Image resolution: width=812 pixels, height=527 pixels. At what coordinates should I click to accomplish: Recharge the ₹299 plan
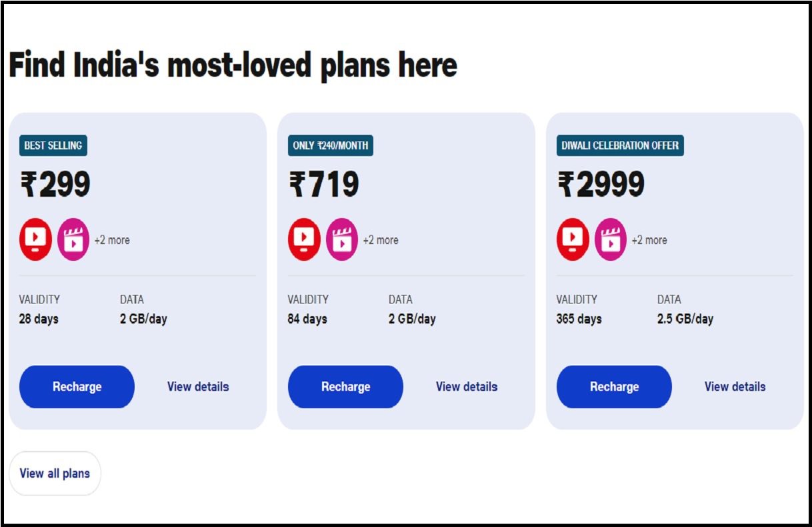tap(77, 387)
